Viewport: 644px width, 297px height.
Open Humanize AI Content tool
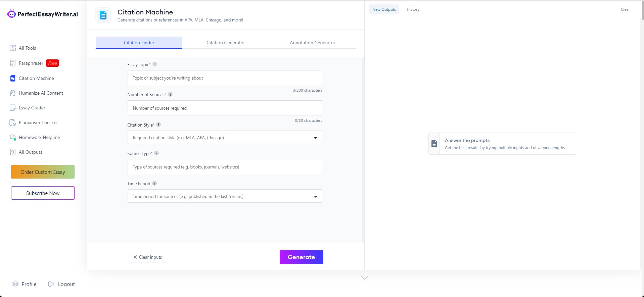click(41, 93)
